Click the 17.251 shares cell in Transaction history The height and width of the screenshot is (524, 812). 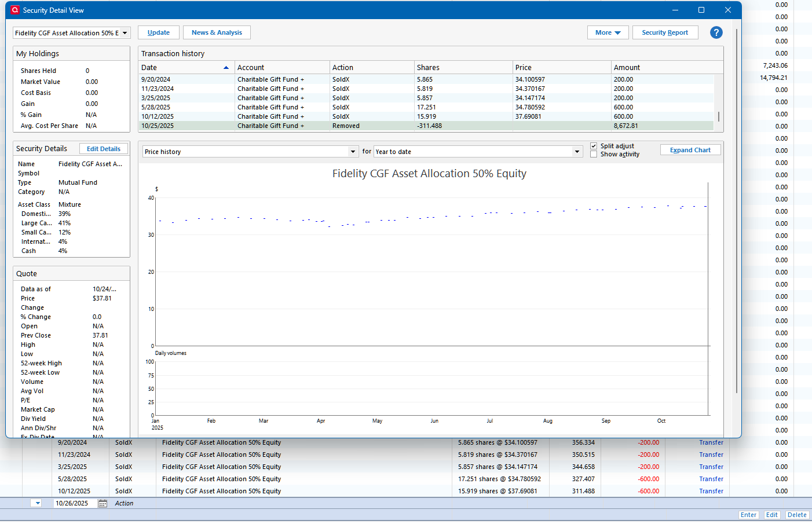coord(426,107)
